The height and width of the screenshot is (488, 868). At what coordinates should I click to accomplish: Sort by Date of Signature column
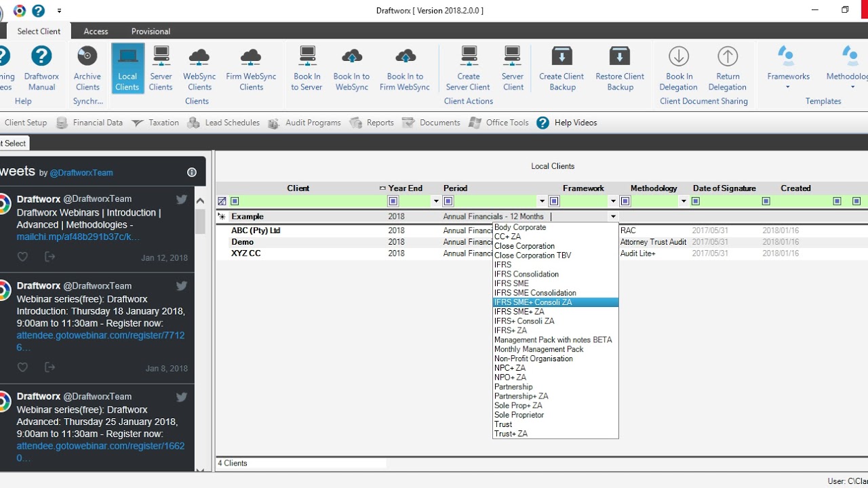724,188
